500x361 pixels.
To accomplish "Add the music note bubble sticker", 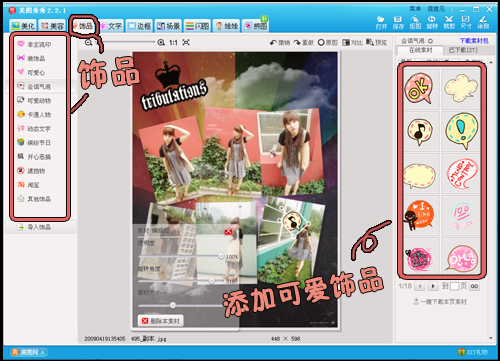I will tap(419, 131).
